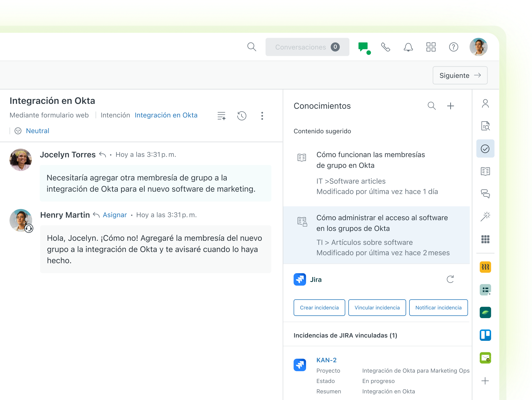Click the Neutral sentiment label
Image resolution: width=532 pixels, height=400 pixels.
[37, 131]
